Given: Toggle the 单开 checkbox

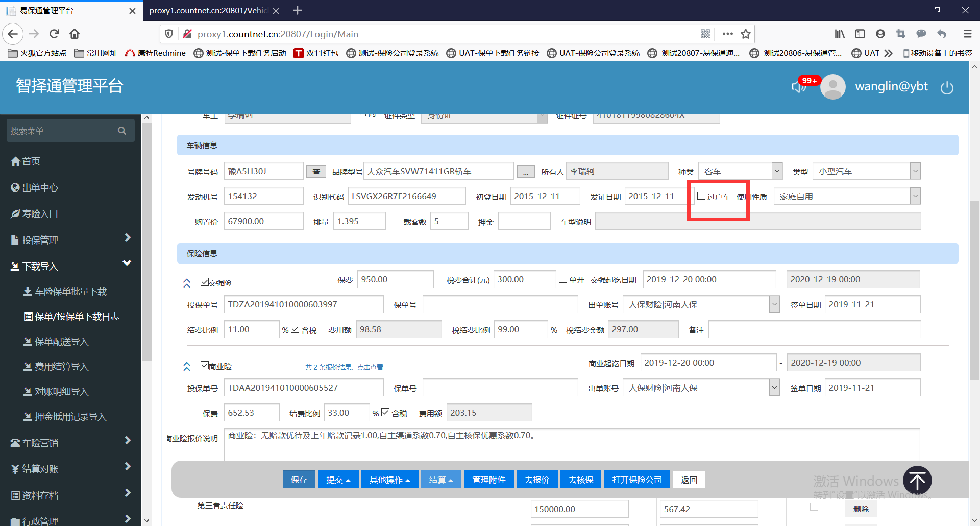Looking at the screenshot, I should (563, 279).
